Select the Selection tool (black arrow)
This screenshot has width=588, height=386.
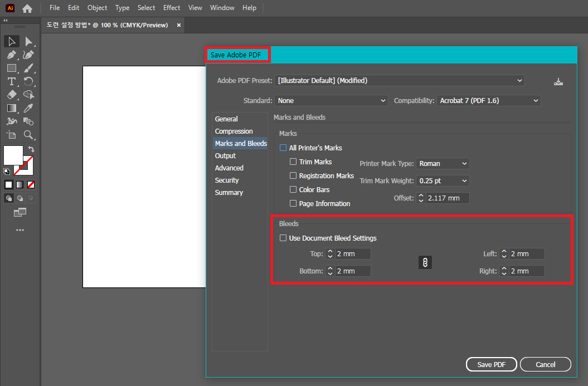pos(12,41)
